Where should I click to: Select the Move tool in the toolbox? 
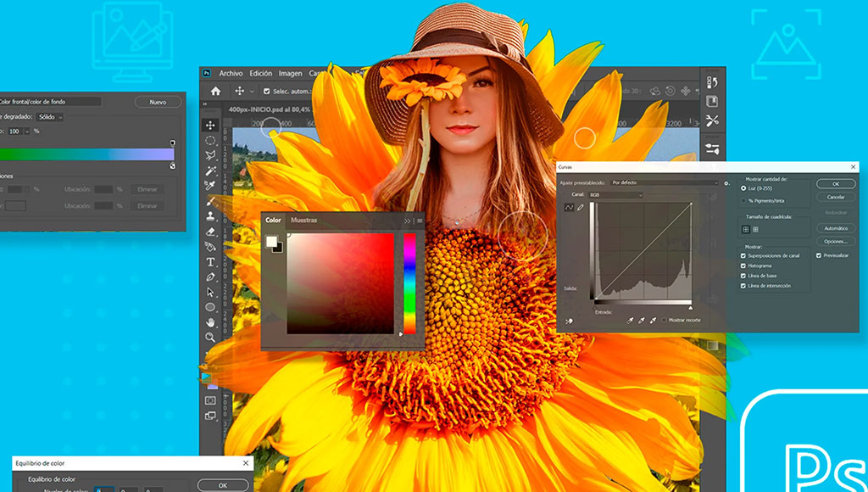pos(210,126)
